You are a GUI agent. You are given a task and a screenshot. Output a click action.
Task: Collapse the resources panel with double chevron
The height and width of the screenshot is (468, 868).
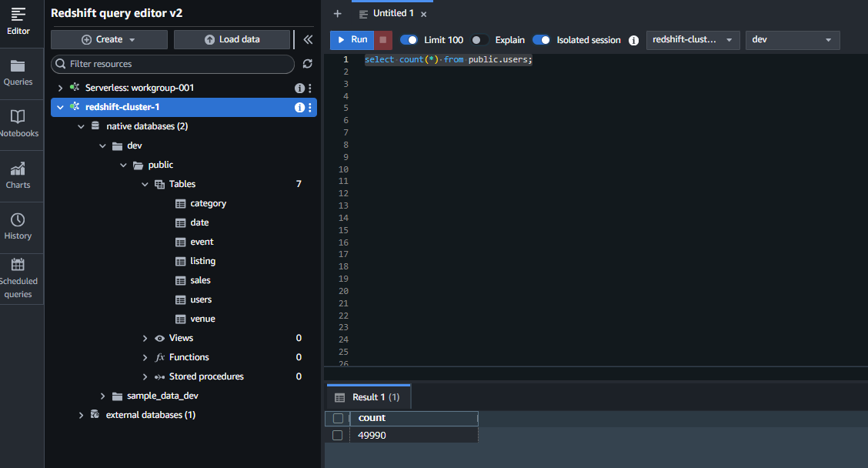(x=308, y=39)
